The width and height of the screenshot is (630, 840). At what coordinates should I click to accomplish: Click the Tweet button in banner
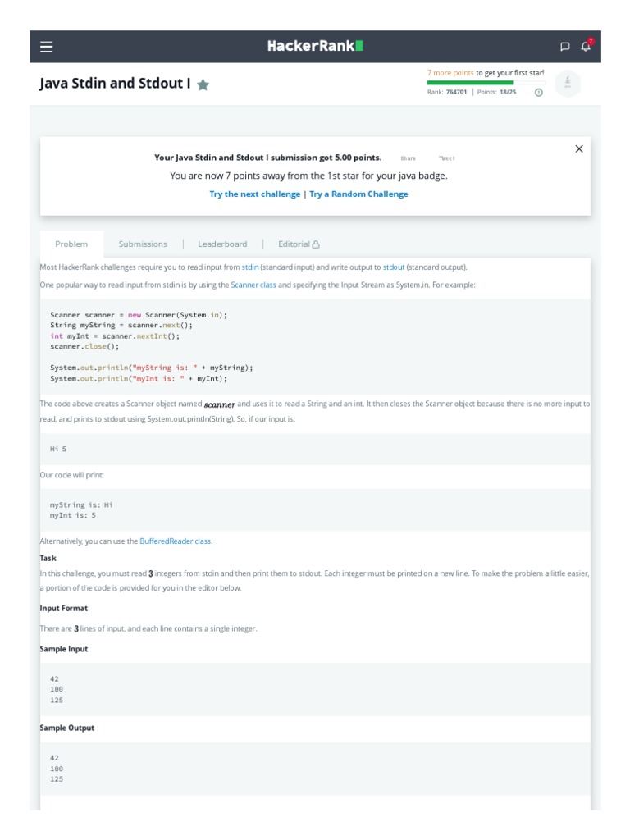[x=446, y=158]
